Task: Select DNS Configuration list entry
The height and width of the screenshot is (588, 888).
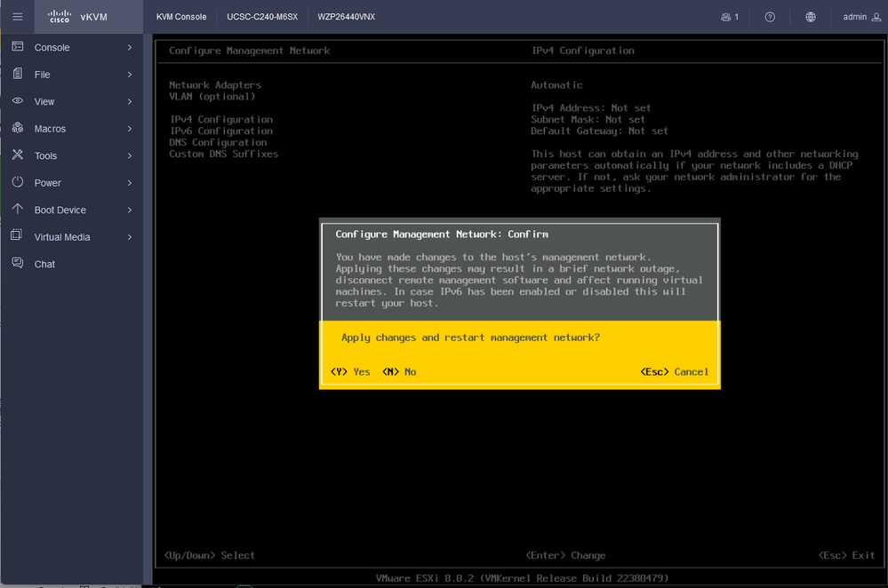Action: click(x=218, y=142)
